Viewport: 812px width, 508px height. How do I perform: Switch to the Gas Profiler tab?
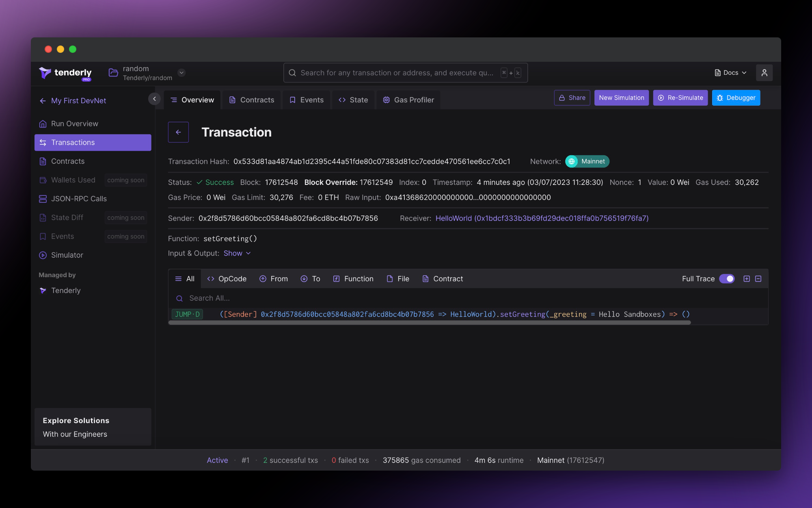[408, 100]
